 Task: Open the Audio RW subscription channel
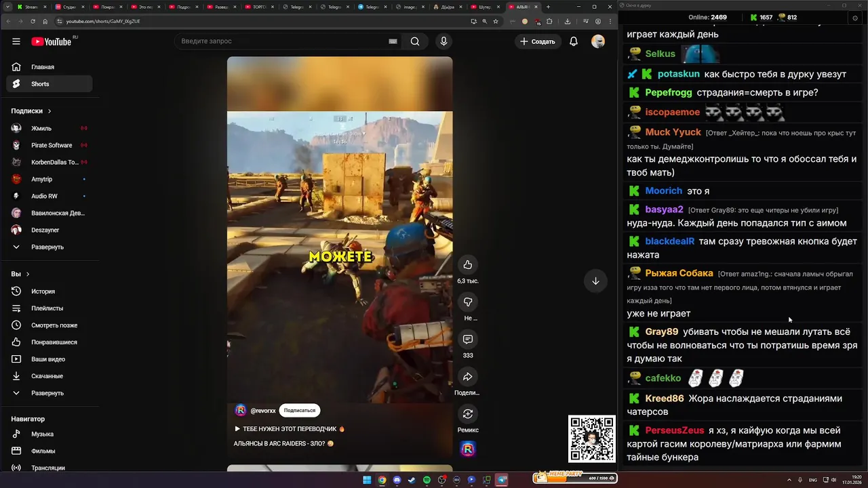click(49, 196)
